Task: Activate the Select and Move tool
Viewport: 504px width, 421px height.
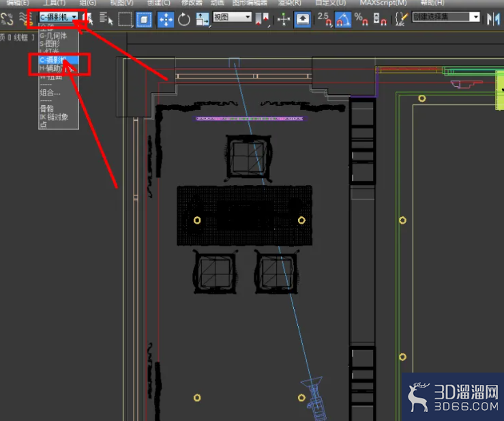Action: (x=166, y=19)
